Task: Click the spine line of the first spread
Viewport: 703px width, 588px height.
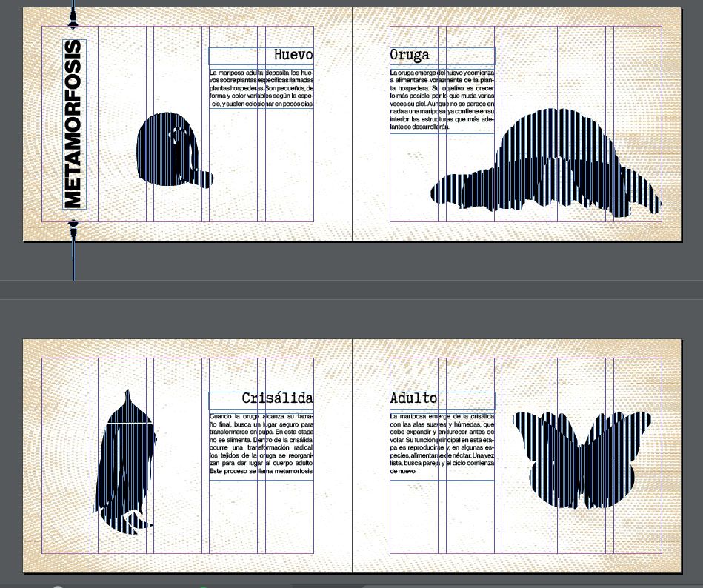Action: click(353, 124)
